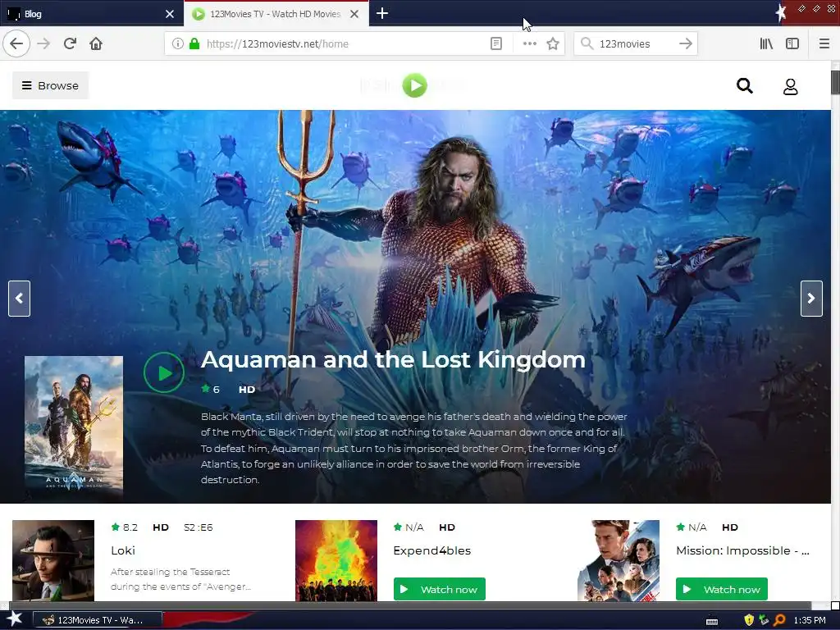The width and height of the screenshot is (840, 630).
Task: Open page actions three-dots menu
Action: coord(529,43)
